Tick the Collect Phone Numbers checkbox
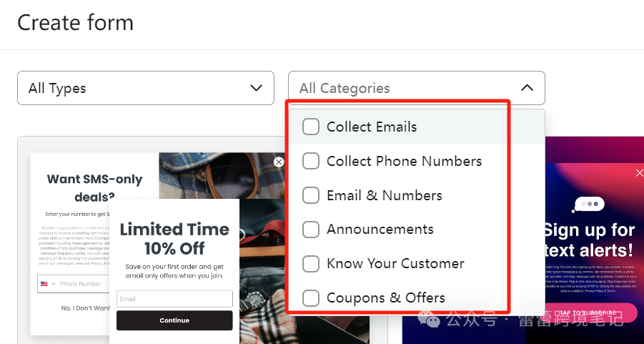Viewport: 644px width, 344px height. click(311, 161)
